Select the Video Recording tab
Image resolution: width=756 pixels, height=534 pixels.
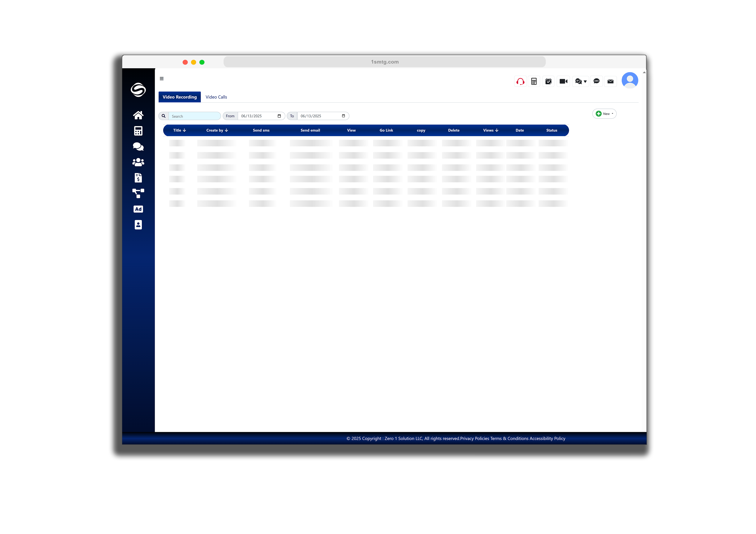pyautogui.click(x=180, y=97)
